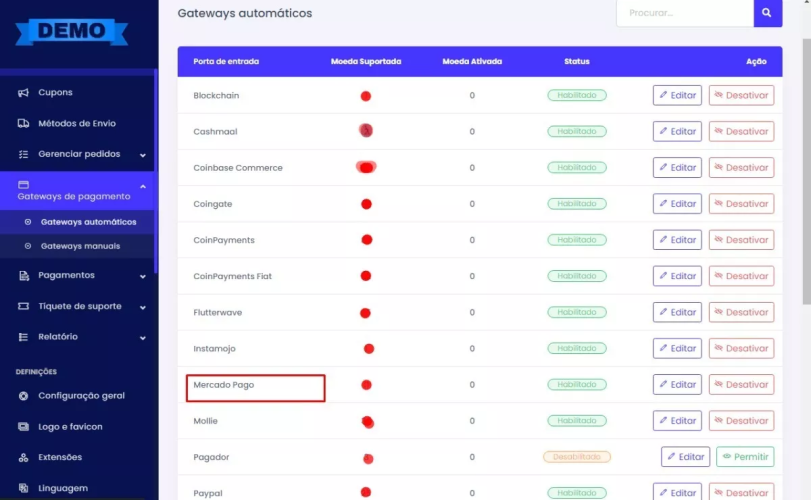Select Gateways automáticos submenu item
The width and height of the screenshot is (811, 500).
pyautogui.click(x=88, y=222)
